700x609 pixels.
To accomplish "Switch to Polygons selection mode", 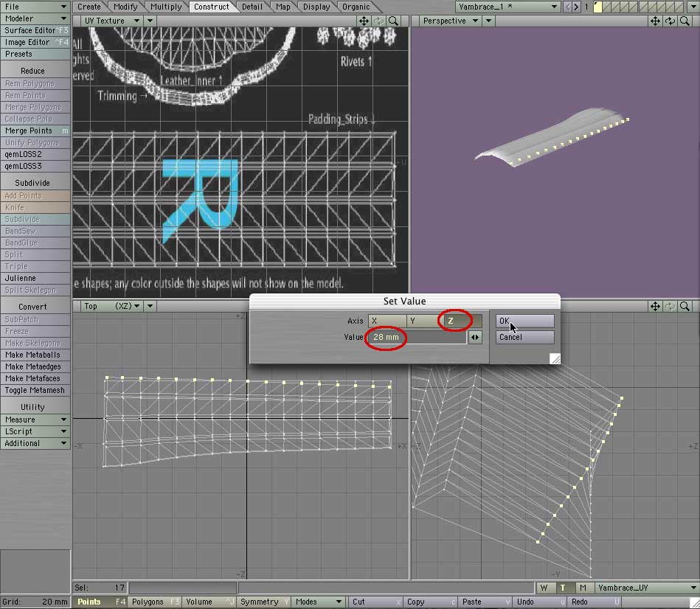I will click(155, 602).
